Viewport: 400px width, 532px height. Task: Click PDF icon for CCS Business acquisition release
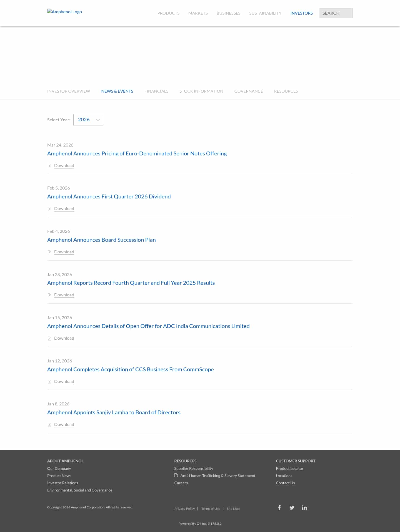click(49, 382)
